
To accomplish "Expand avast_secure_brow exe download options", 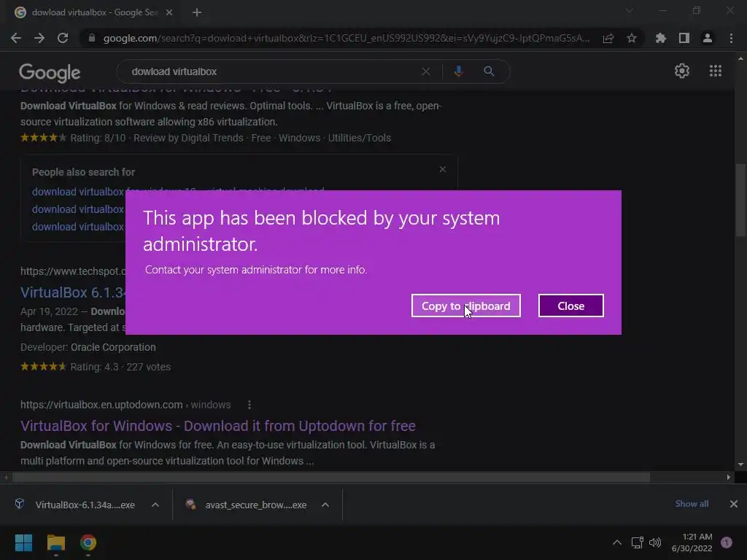I will point(325,505).
